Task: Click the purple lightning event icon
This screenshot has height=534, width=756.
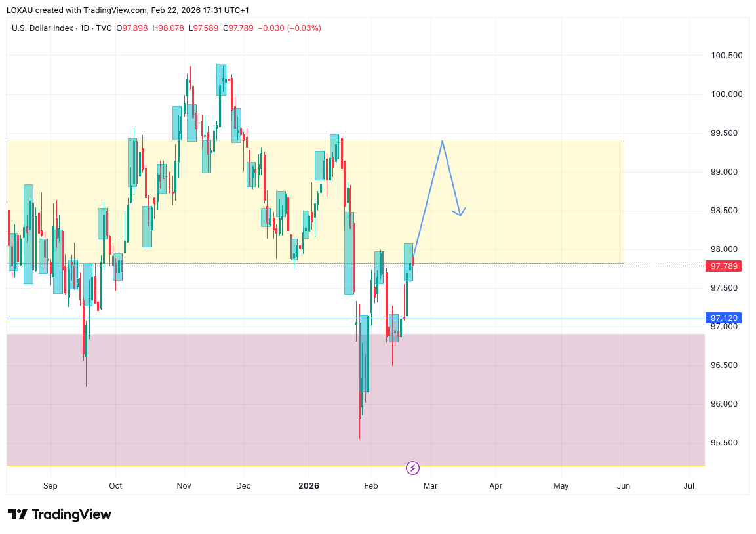Action: [412, 468]
